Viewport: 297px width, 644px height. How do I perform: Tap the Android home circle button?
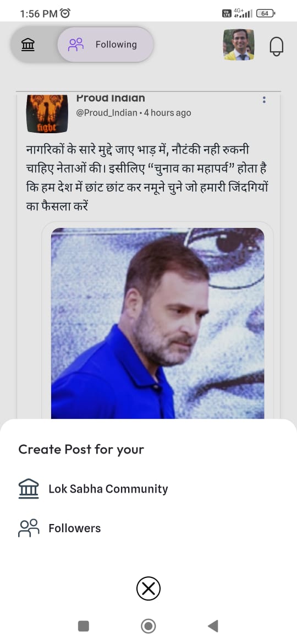click(x=148, y=626)
